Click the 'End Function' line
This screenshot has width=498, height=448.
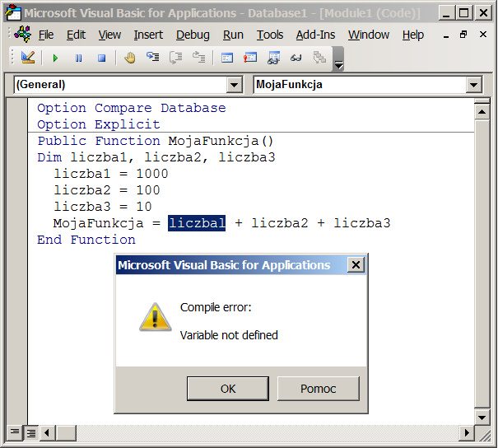86,240
